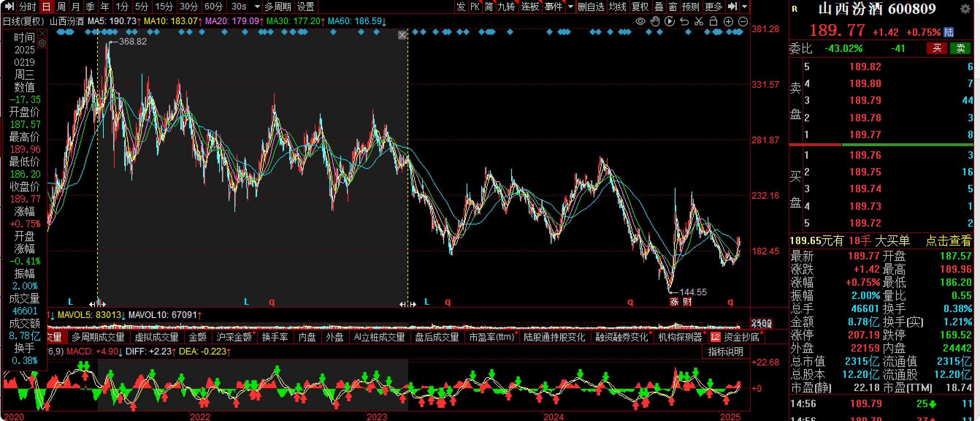
Task: Open the 预测 prediction tool
Action: coord(690,7)
